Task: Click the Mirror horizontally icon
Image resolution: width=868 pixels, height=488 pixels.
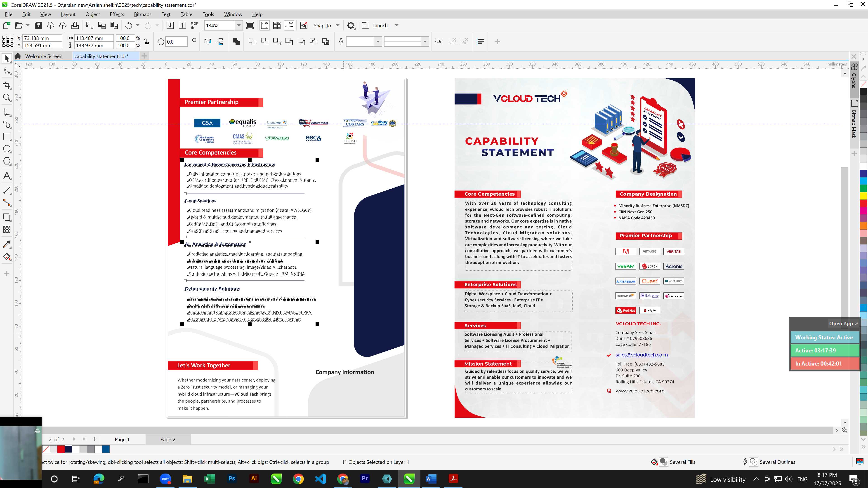Action: click(x=208, y=42)
